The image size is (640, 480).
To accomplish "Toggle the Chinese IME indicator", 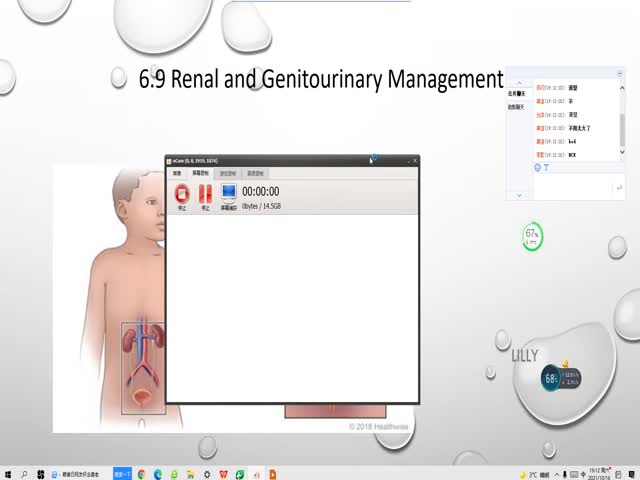I will click(x=583, y=475).
